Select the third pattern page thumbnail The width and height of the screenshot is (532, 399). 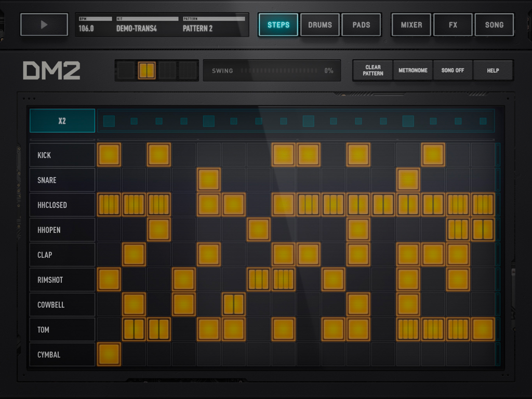[x=167, y=70]
